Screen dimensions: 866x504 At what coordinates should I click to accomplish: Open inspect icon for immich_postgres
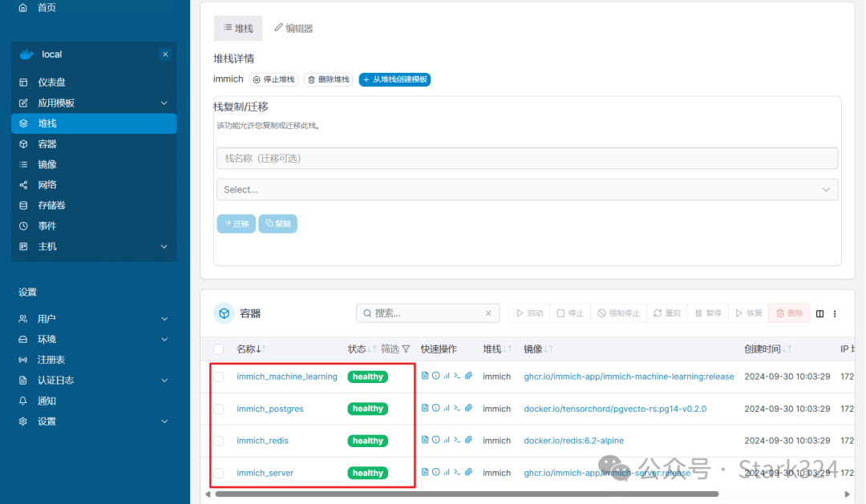pos(435,408)
